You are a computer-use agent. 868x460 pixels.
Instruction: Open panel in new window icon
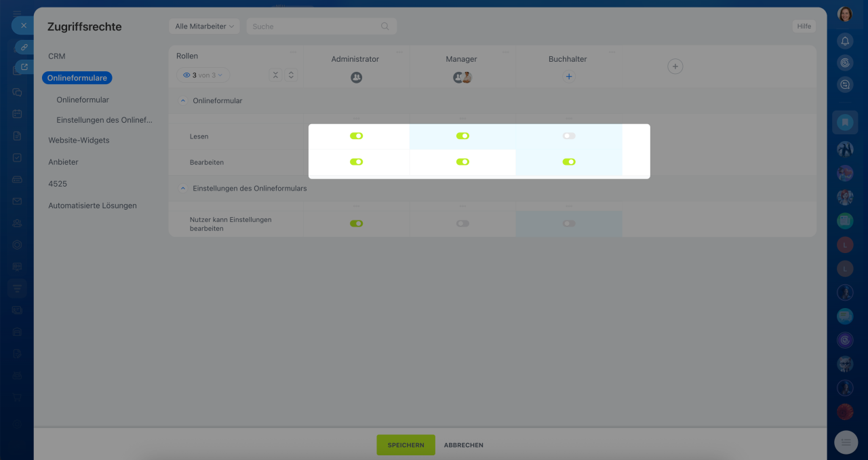click(24, 66)
